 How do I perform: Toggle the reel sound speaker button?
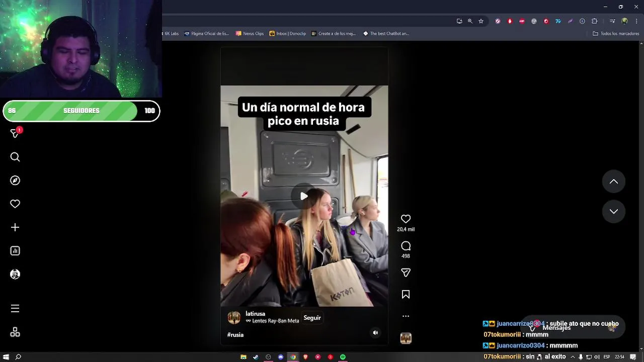click(375, 333)
